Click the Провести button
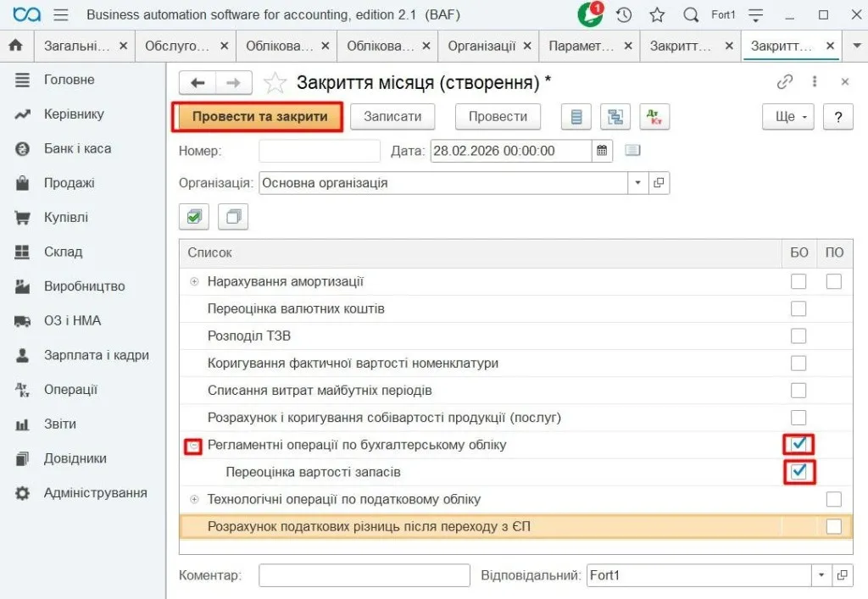Viewport: 868px width, 599px height. coord(498,117)
